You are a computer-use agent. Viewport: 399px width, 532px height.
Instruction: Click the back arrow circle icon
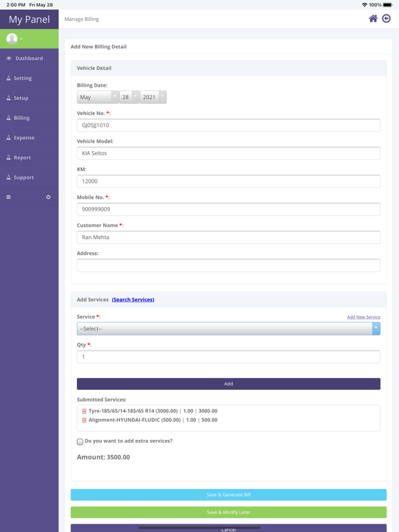click(387, 19)
